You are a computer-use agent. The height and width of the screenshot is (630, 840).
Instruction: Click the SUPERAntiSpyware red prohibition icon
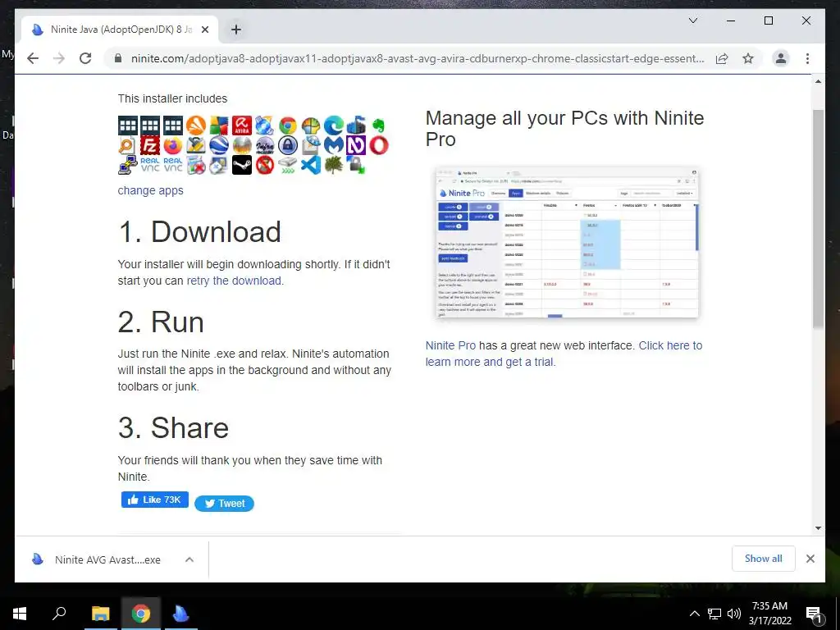pyautogui.click(x=265, y=164)
